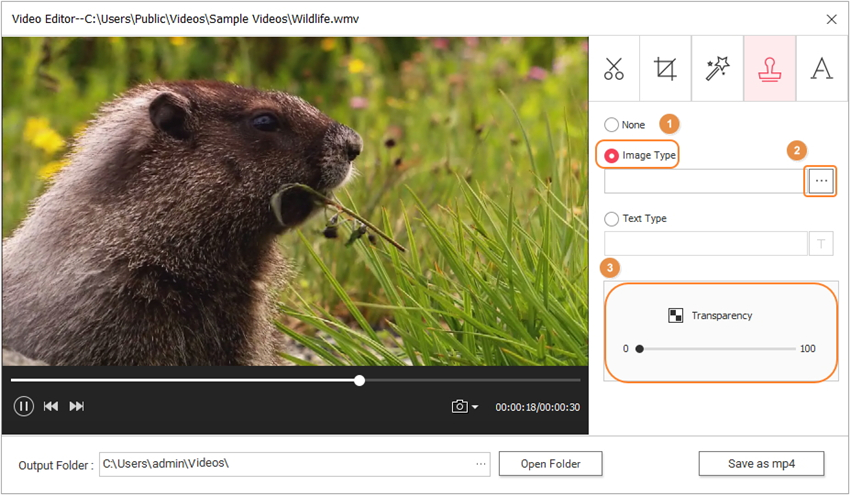Pause the video playback
This screenshot has width=850, height=496.
pyautogui.click(x=24, y=406)
